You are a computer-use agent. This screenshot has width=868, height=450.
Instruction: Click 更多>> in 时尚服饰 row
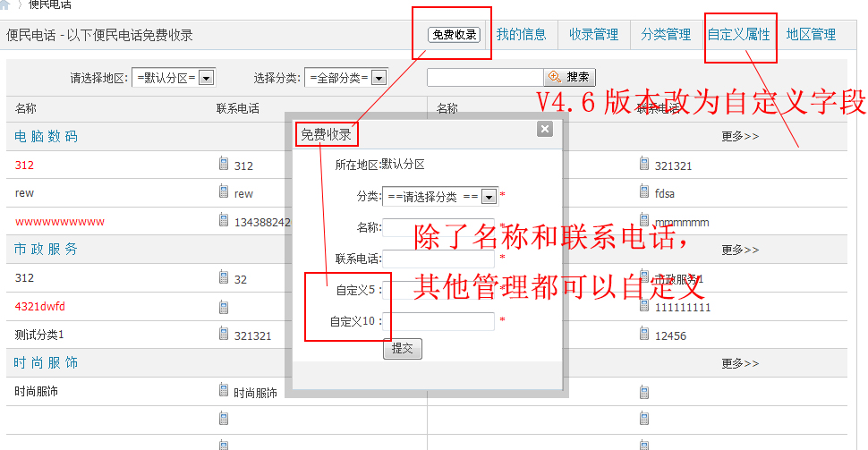point(740,363)
